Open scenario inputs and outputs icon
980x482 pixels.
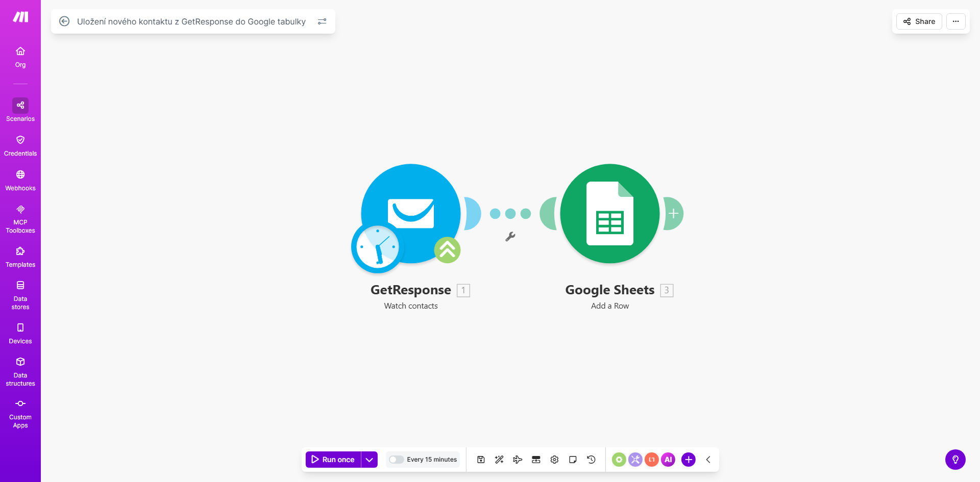[536, 460]
